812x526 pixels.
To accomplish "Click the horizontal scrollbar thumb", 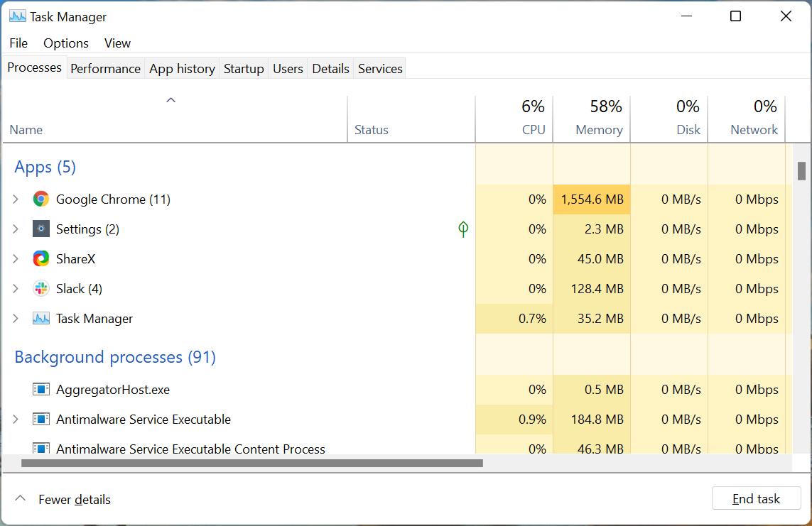I will coord(252,464).
